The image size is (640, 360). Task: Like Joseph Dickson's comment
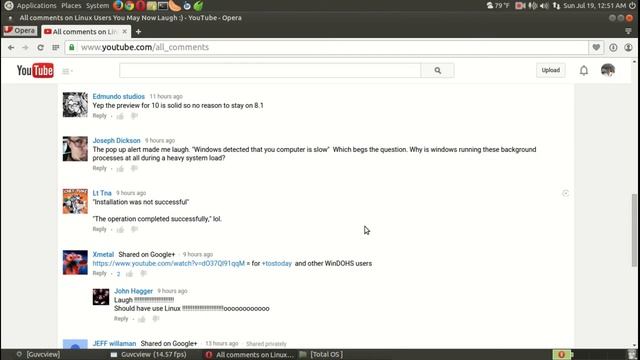(x=120, y=169)
